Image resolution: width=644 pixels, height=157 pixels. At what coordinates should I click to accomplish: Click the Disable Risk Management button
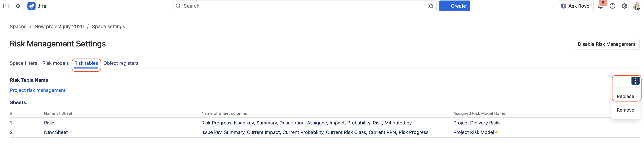pos(606,44)
